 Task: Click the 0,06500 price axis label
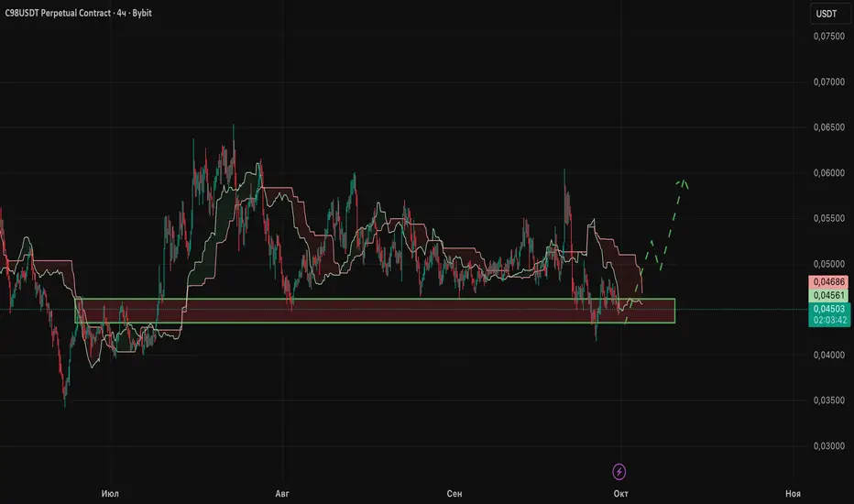(829, 127)
